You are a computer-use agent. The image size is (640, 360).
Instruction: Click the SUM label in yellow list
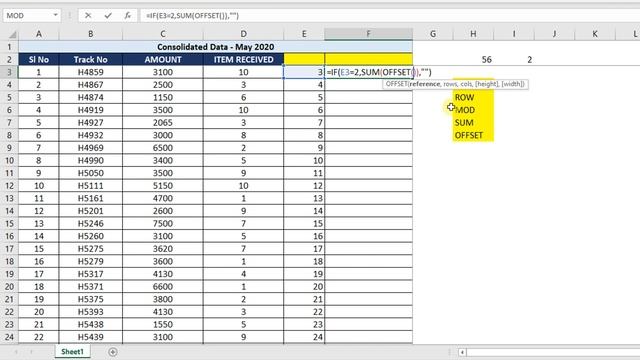coord(464,123)
